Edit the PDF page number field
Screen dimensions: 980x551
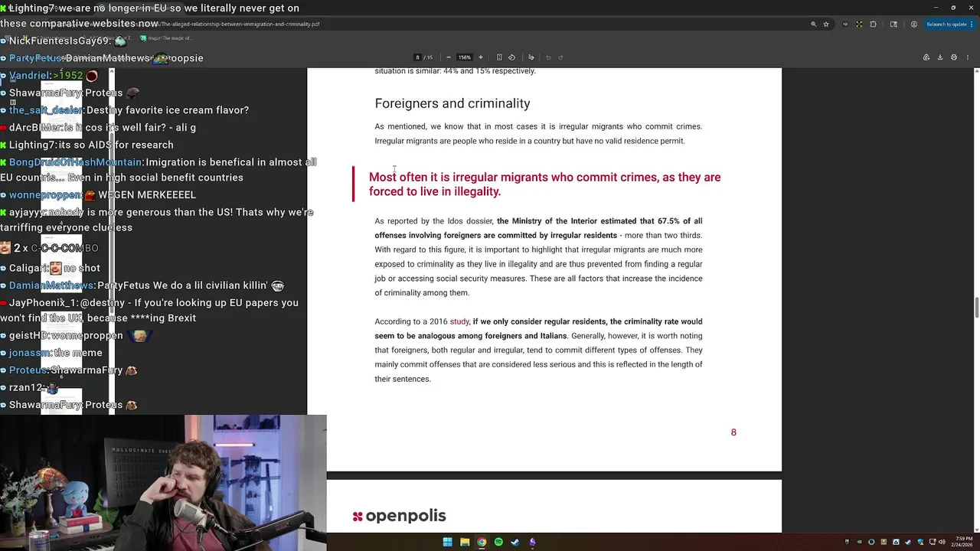417,57
